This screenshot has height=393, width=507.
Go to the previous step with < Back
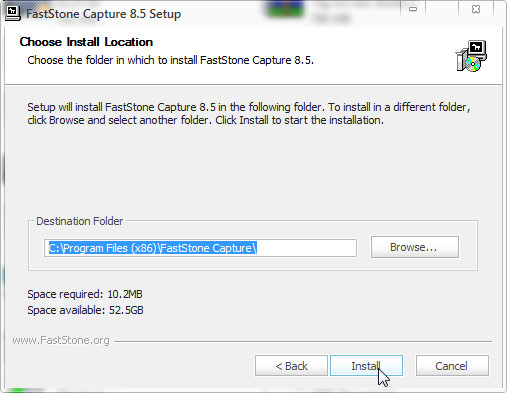pos(291,366)
